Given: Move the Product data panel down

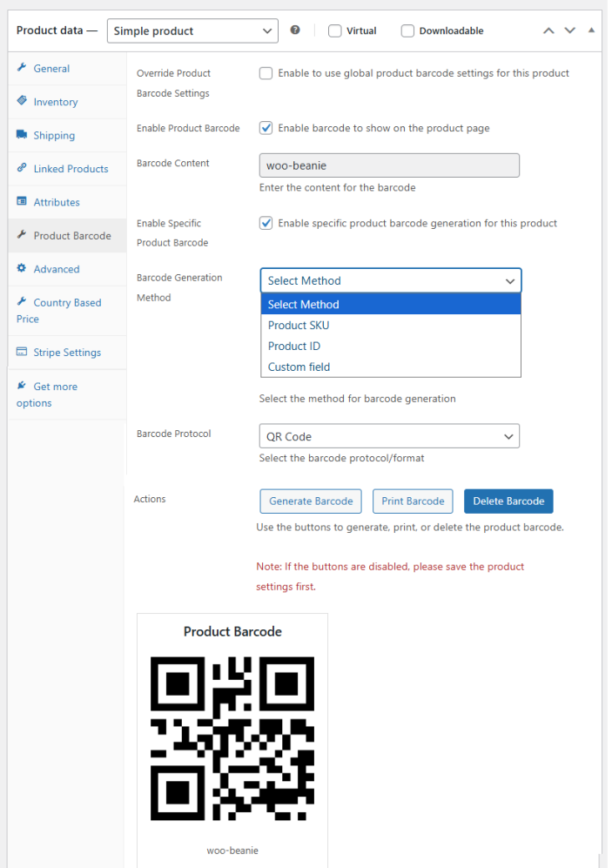Looking at the screenshot, I should [x=570, y=30].
